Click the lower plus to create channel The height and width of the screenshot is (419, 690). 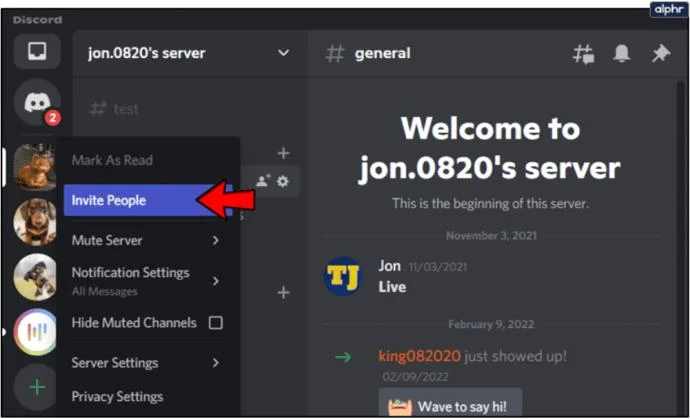pyautogui.click(x=283, y=292)
